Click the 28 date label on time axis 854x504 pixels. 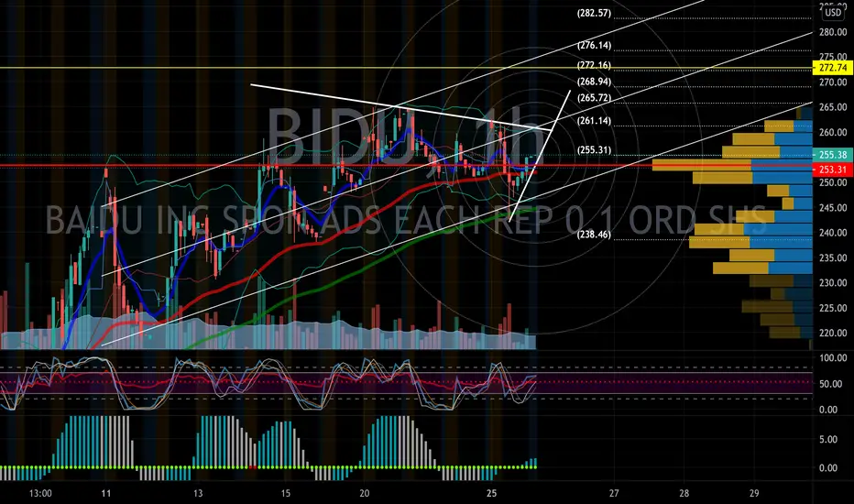[x=684, y=494]
